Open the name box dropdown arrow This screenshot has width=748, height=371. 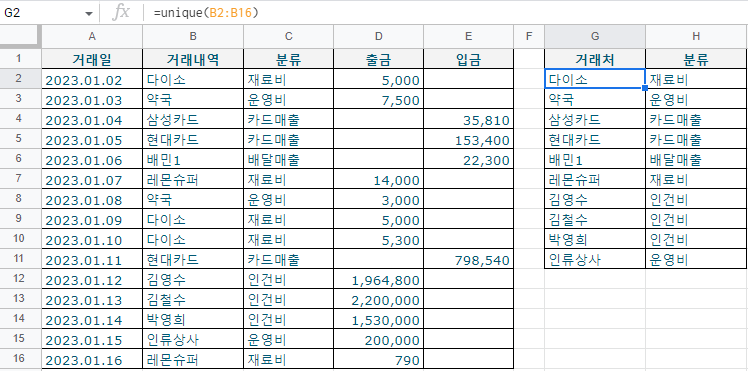pos(89,13)
